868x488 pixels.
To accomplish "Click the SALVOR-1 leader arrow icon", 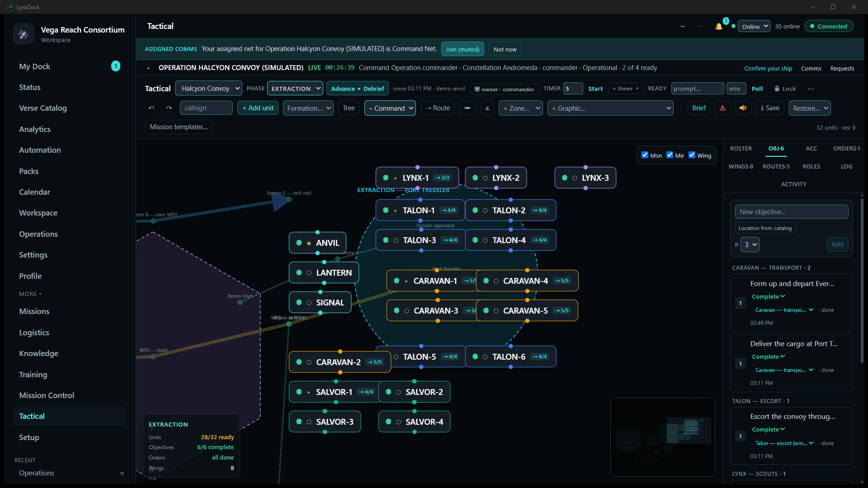I will click(309, 392).
